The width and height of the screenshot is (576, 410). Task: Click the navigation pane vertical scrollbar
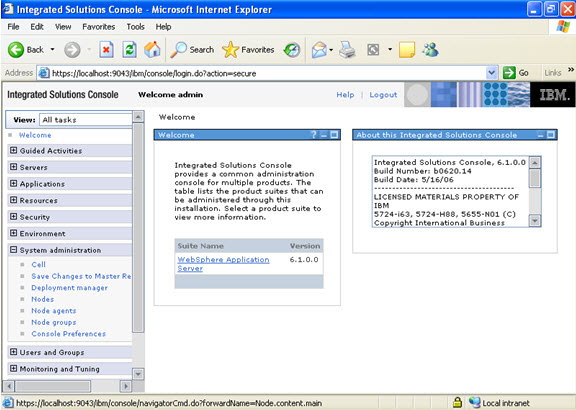[138, 228]
